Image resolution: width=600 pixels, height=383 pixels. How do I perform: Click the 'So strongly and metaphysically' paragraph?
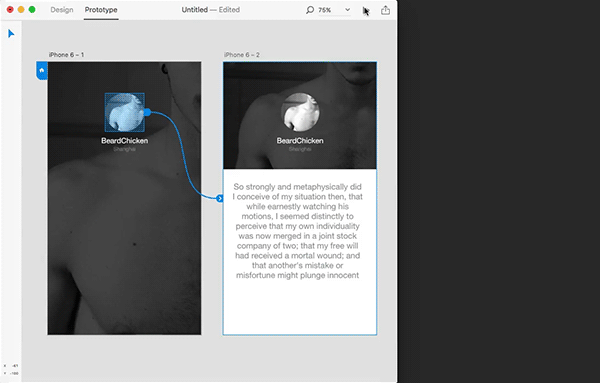click(x=298, y=231)
